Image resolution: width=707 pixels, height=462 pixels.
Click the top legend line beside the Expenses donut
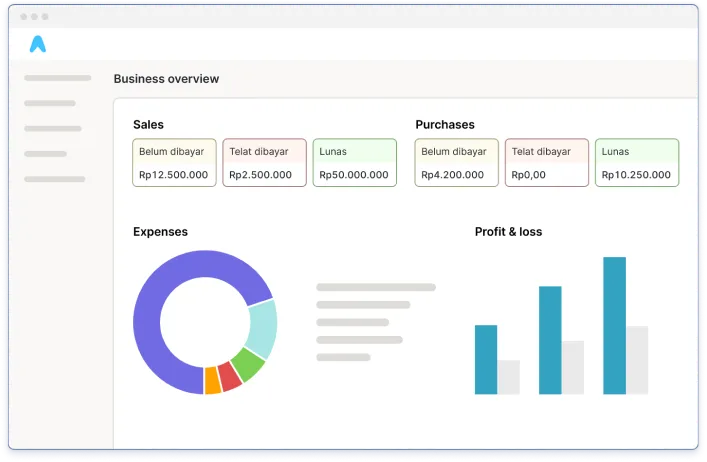375,287
